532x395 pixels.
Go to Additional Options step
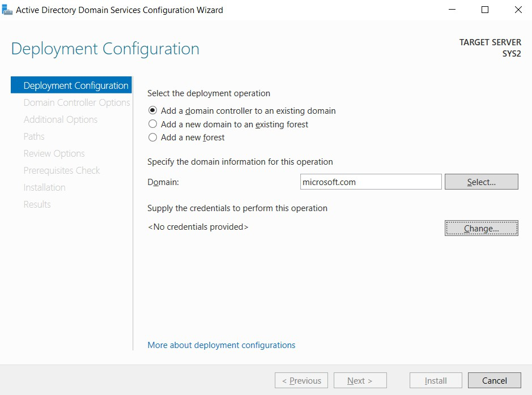tap(61, 119)
